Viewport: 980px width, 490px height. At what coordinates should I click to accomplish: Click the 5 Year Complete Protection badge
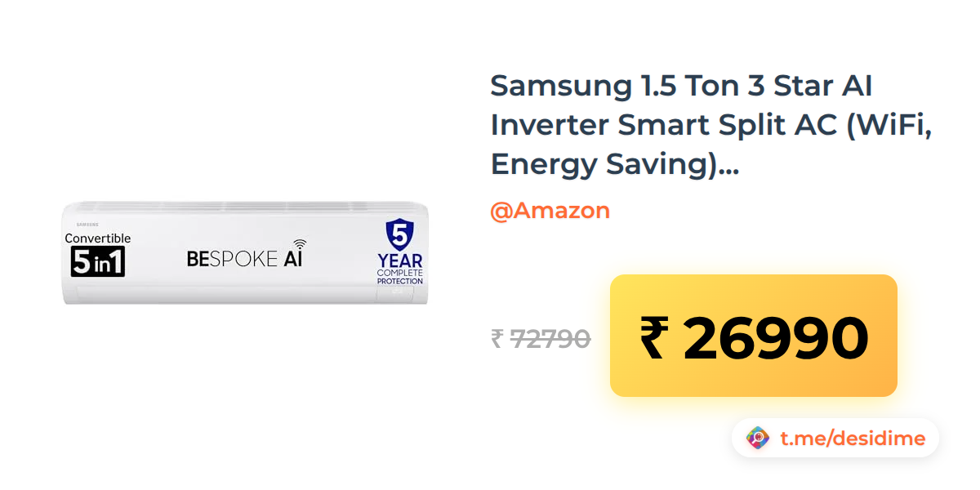tap(399, 252)
